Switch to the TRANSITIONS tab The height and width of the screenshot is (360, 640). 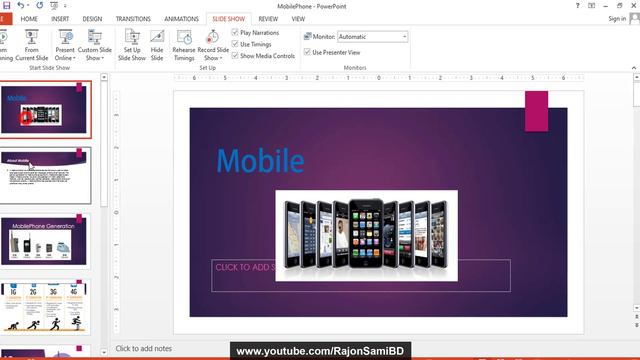(133, 19)
